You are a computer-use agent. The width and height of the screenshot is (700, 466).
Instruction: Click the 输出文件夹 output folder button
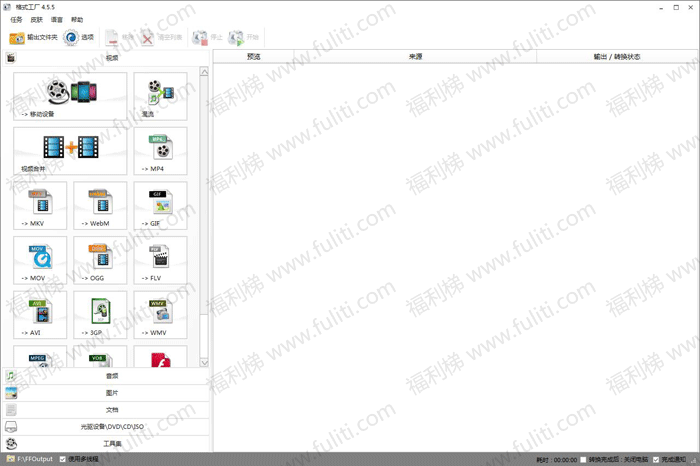click(32, 38)
